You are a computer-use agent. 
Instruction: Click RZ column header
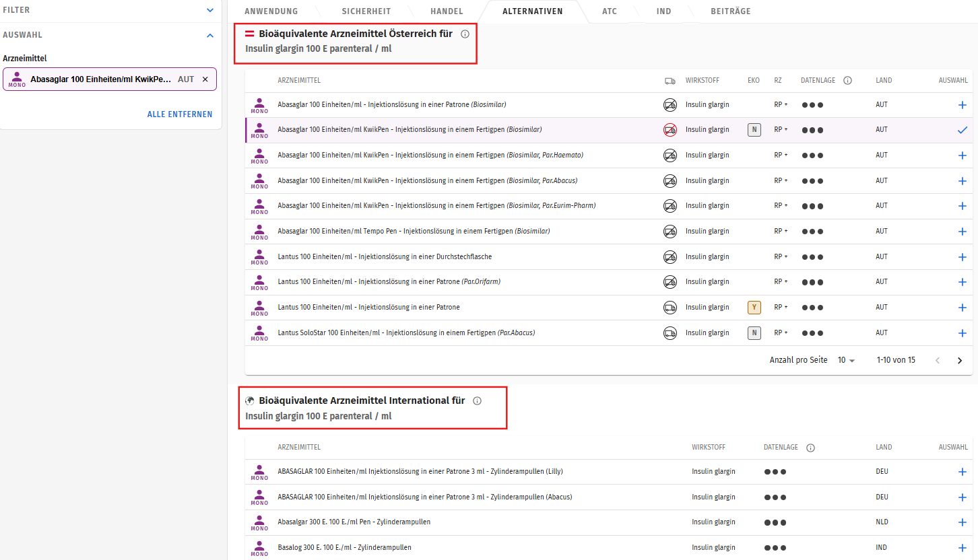pyautogui.click(x=778, y=81)
